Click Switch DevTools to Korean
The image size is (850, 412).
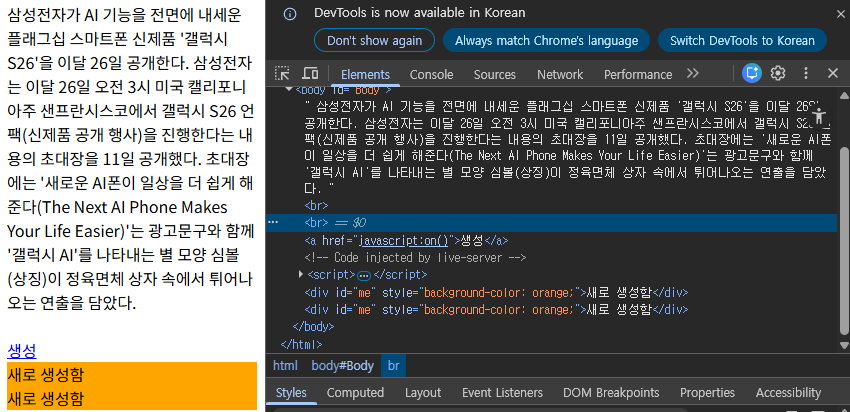[x=742, y=41]
